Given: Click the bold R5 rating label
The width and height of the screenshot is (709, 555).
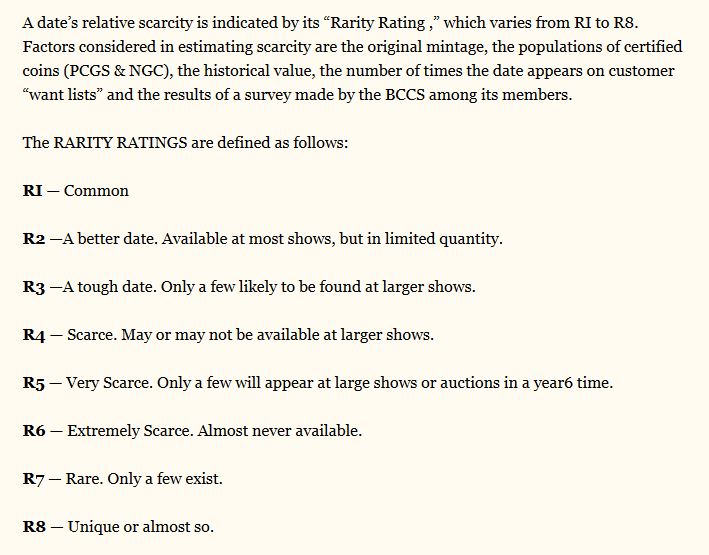Looking at the screenshot, I should coord(34,383).
